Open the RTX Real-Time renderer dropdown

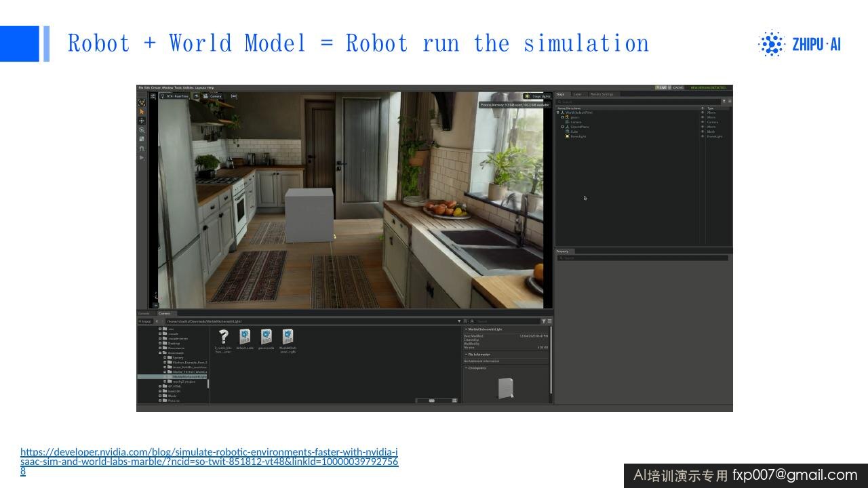point(175,96)
